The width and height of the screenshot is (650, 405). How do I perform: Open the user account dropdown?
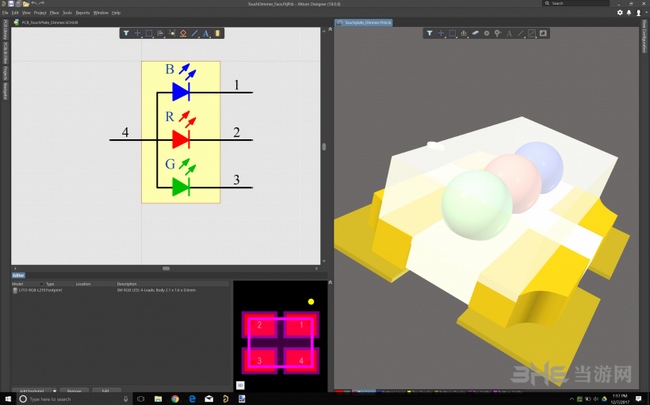[636, 12]
